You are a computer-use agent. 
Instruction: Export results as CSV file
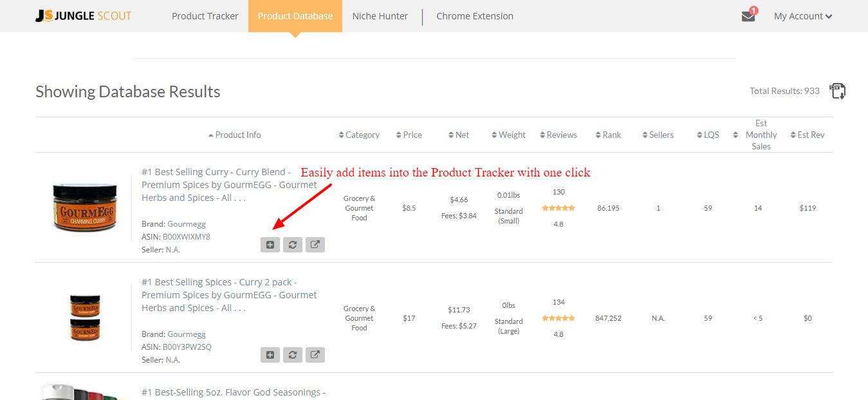pyautogui.click(x=838, y=91)
